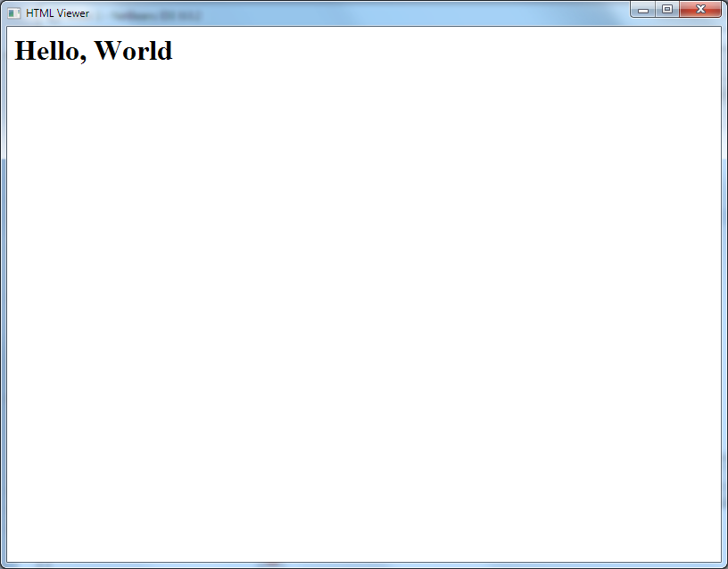
Task: Click the small page icon beside "HTML Viewer"
Action: coord(15,12)
